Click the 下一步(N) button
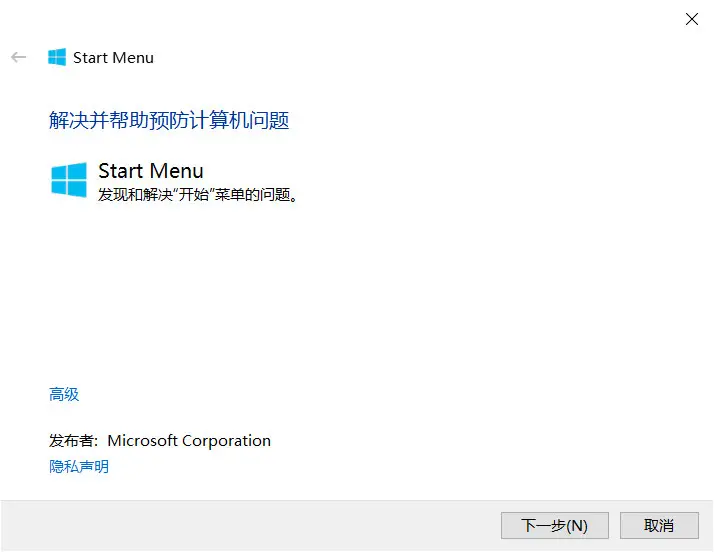714x552 pixels. pyautogui.click(x=555, y=526)
